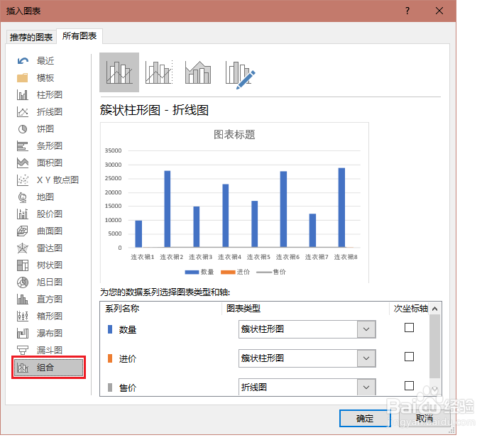
Task: Pick stacked area-clustered column subtype icon
Action: pyautogui.click(x=198, y=72)
